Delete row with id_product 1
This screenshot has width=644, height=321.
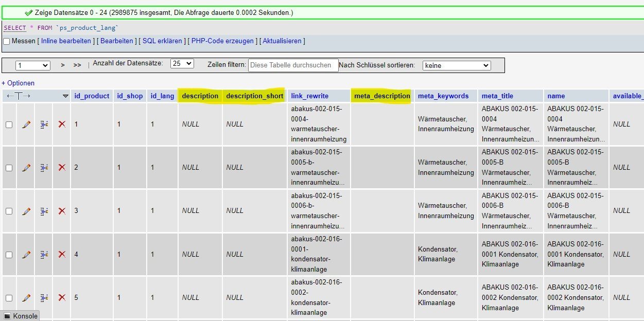click(62, 124)
